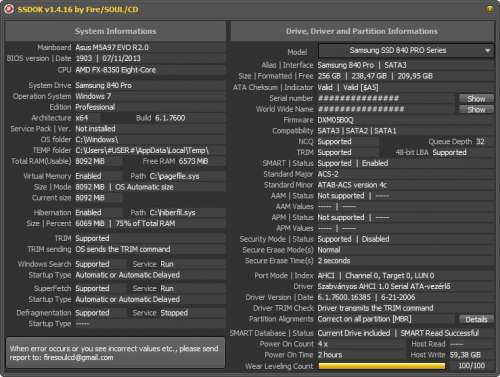Click the hiberfil.sys path value
Screen dimensions: 500x377
click(172, 212)
